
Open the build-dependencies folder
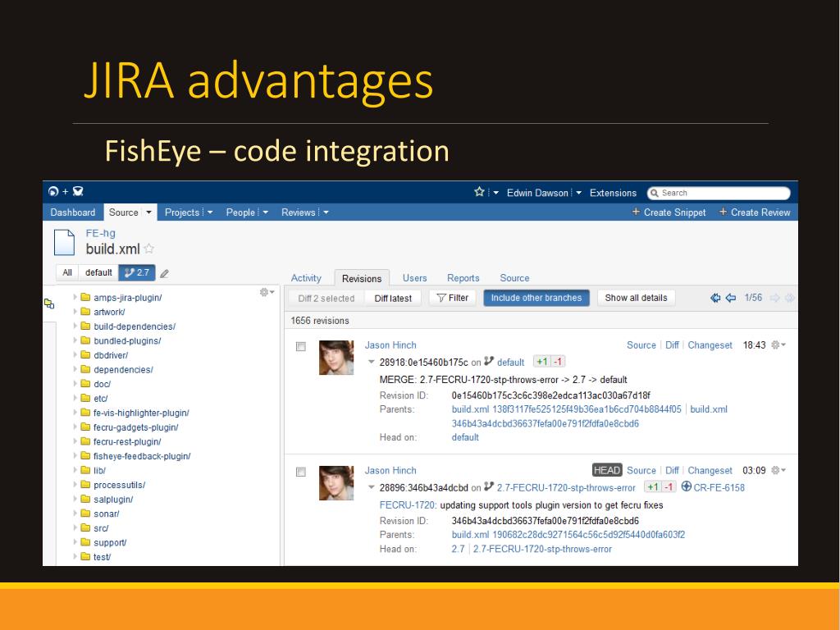pyautogui.click(x=135, y=326)
